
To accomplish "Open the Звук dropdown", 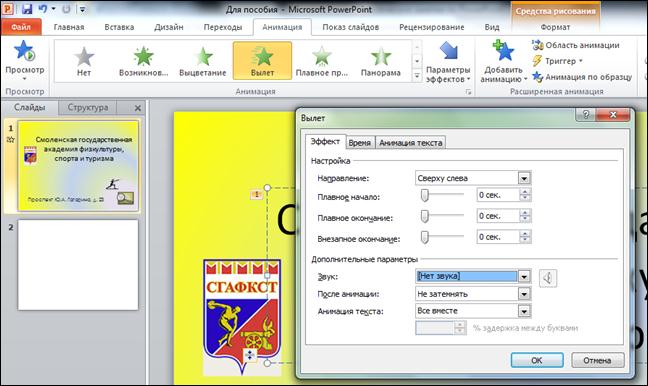I will coord(524,276).
